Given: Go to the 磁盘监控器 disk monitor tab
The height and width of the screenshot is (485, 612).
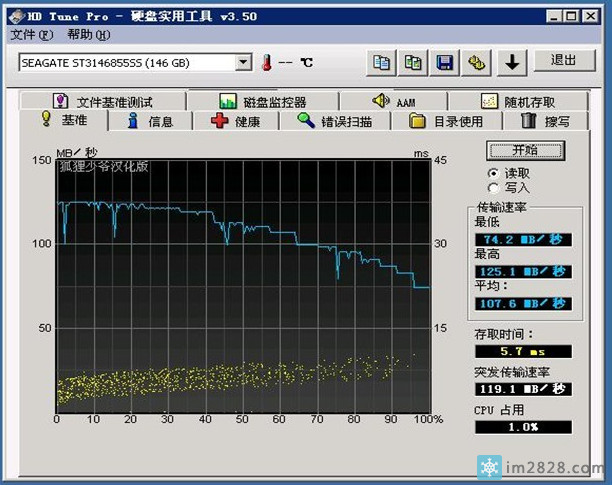Looking at the screenshot, I should 263,101.
